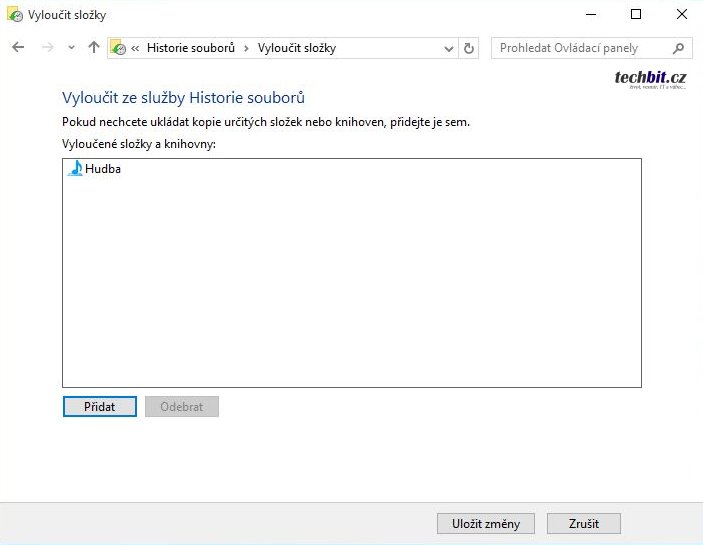Expand the chevron after Historie souborů
The height and width of the screenshot is (545, 703).
246,48
